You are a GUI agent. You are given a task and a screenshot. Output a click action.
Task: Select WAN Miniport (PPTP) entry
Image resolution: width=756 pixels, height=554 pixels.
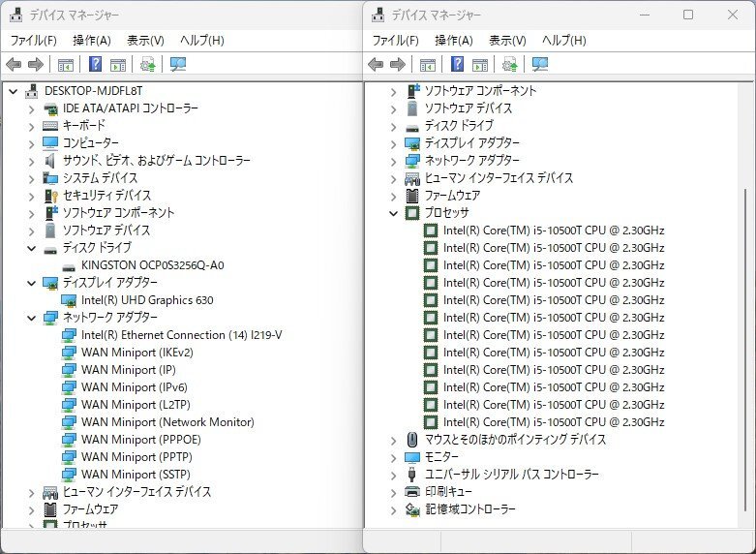tap(136, 456)
